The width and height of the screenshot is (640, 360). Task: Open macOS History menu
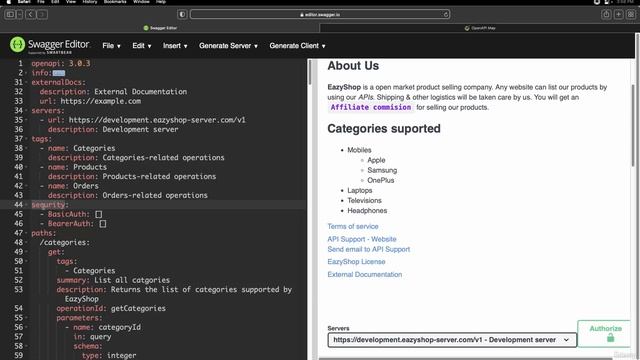pos(90,2)
